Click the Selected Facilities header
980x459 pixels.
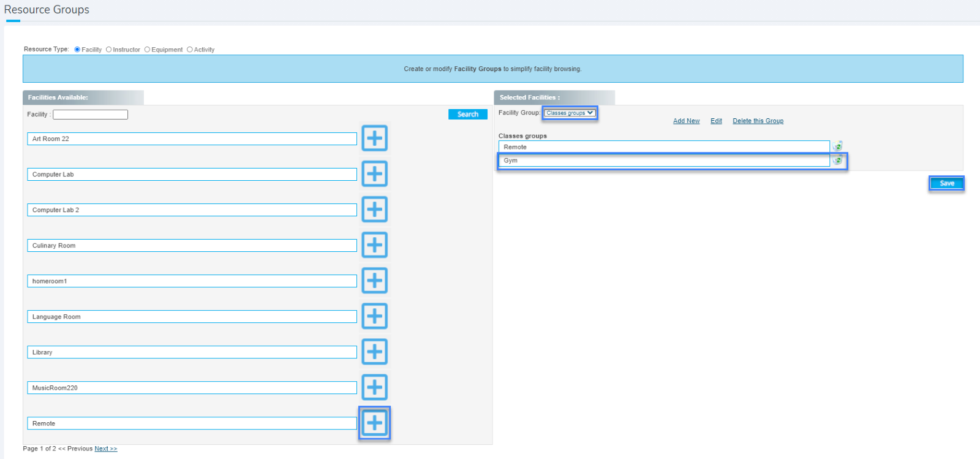pyautogui.click(x=554, y=97)
